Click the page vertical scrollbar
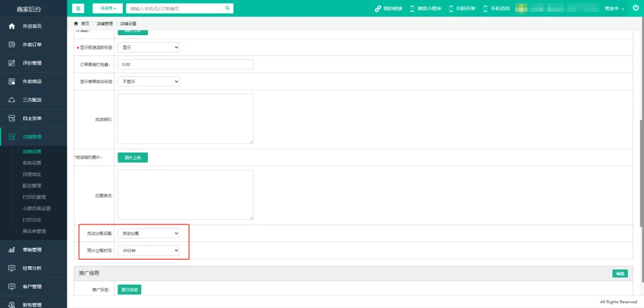Viewport: 644px width, 308px height. [642, 172]
